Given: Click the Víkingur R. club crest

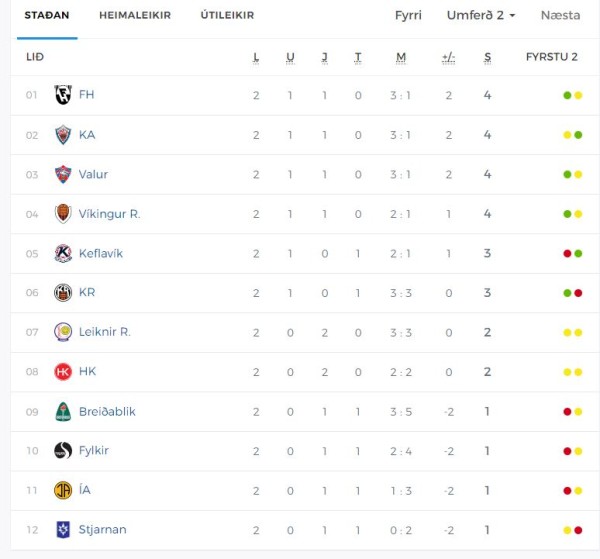Looking at the screenshot, I should click(x=63, y=214).
